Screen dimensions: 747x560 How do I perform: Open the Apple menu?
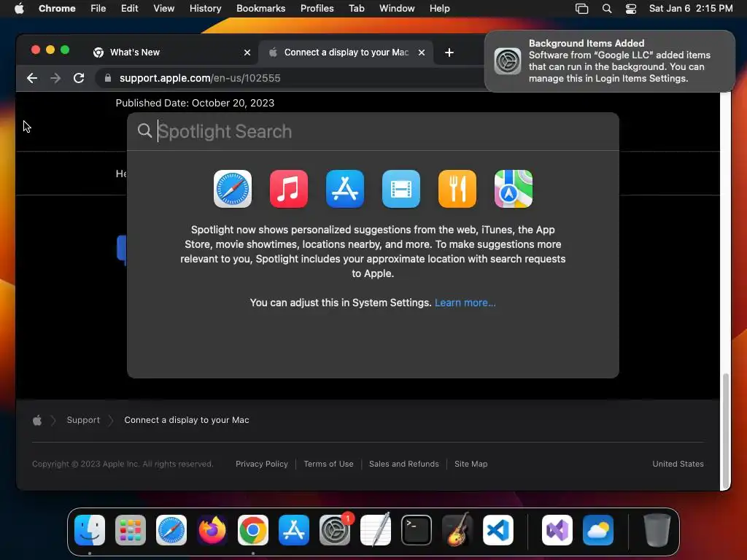pos(19,8)
